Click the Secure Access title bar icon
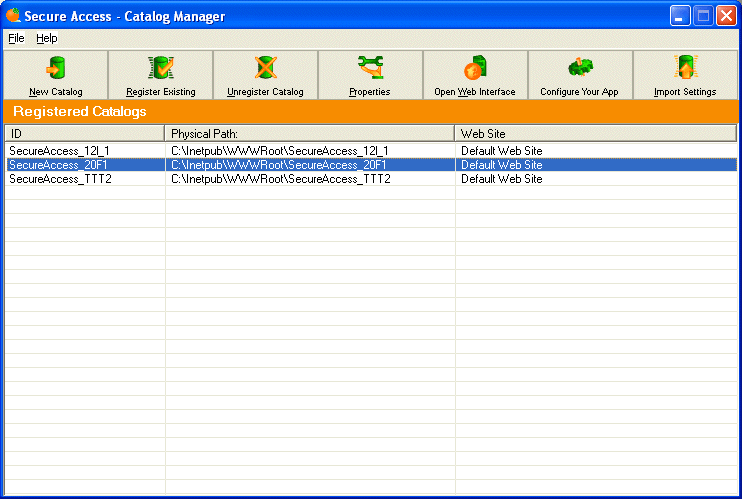 13,16
